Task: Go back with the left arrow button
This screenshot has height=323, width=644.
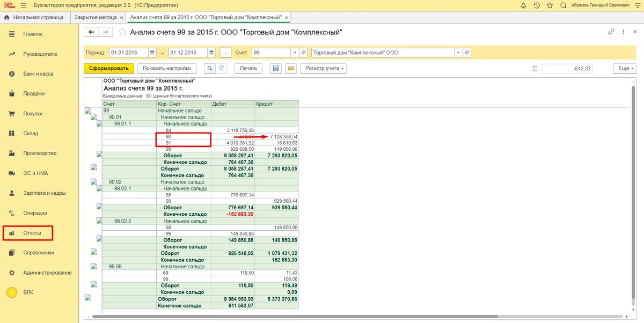Action: (91, 32)
